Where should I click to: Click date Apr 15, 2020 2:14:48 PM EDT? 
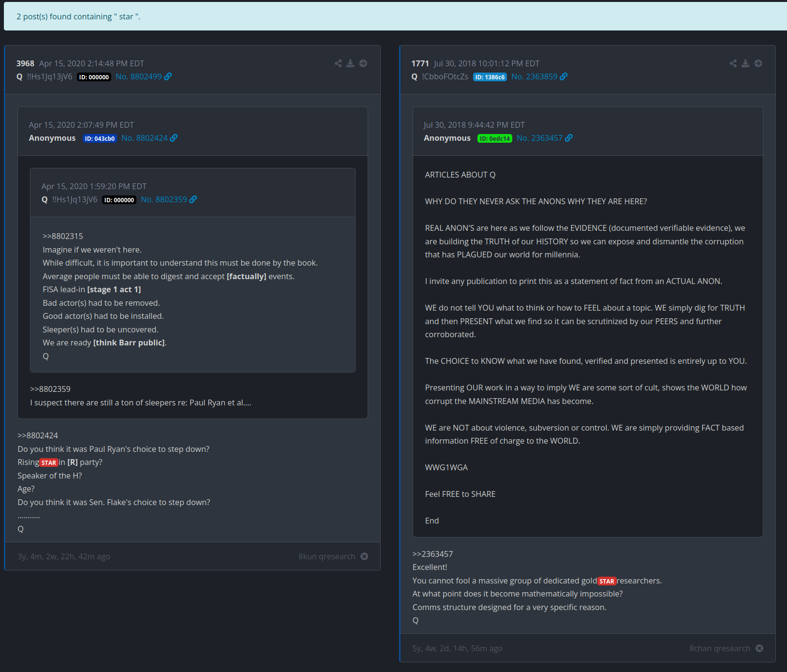[91, 63]
